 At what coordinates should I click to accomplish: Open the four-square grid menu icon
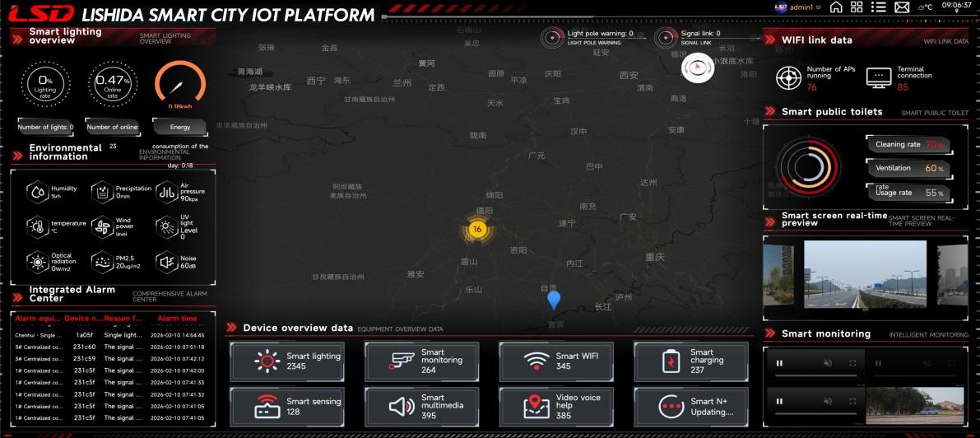857,7
